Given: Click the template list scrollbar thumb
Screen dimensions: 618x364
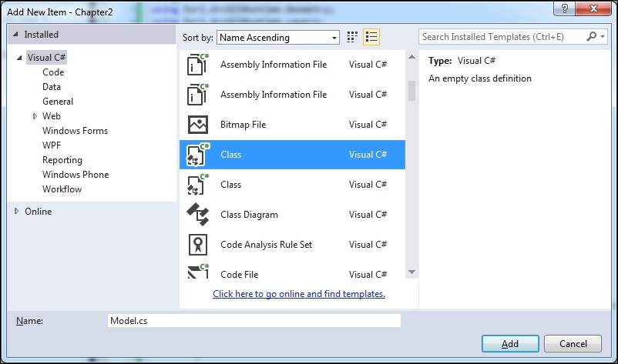Looking at the screenshot, I should point(411,91).
